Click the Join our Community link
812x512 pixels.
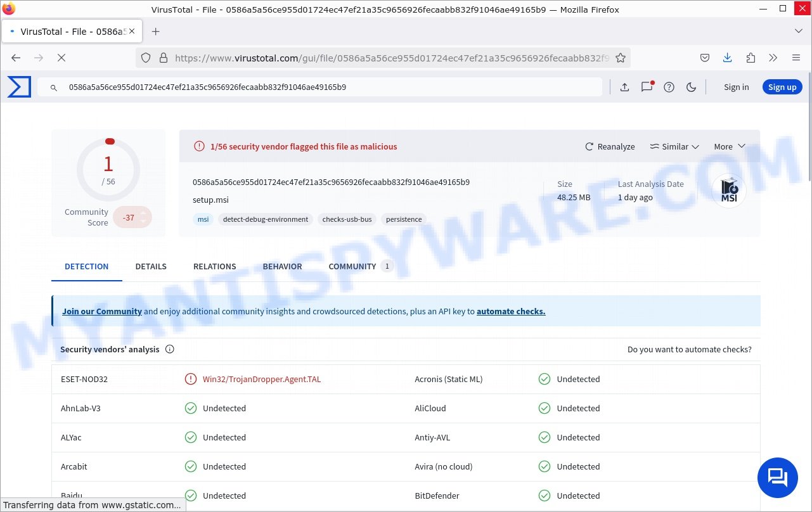click(102, 311)
